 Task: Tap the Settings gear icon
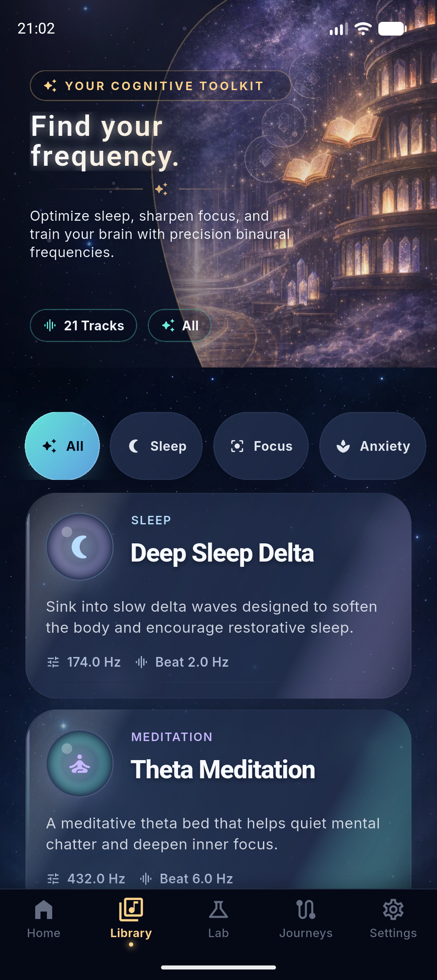393,910
